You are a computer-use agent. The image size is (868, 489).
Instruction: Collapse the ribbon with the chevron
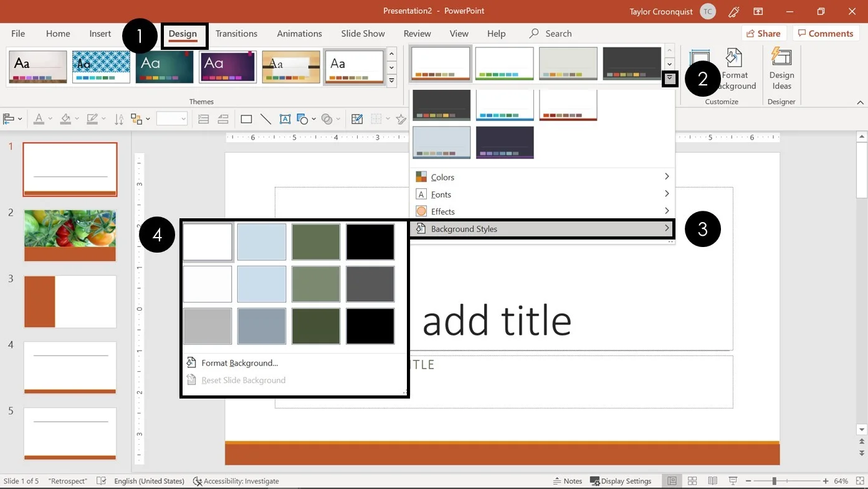pyautogui.click(x=860, y=102)
